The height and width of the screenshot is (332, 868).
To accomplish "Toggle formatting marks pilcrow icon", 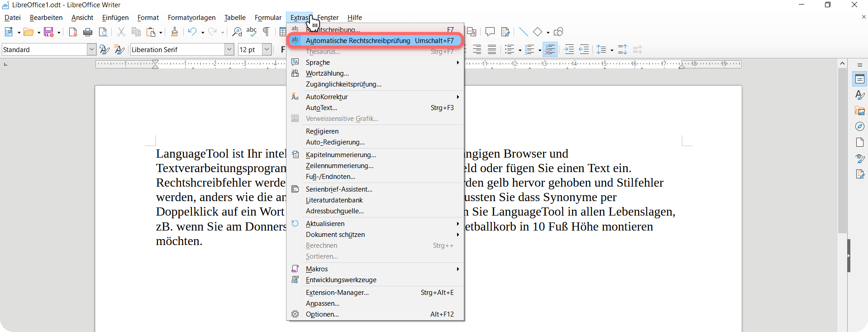I will tap(267, 32).
